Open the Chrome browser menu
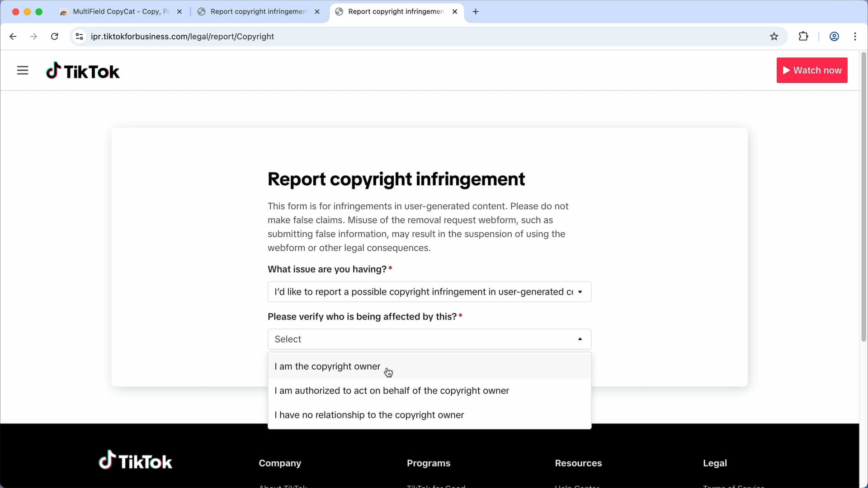Image resolution: width=868 pixels, height=488 pixels. 855,36
